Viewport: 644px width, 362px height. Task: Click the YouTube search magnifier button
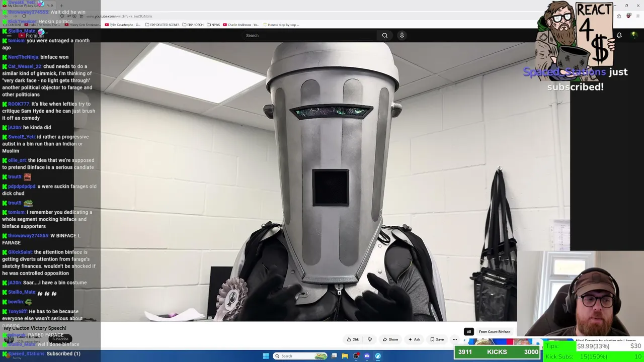[385, 35]
